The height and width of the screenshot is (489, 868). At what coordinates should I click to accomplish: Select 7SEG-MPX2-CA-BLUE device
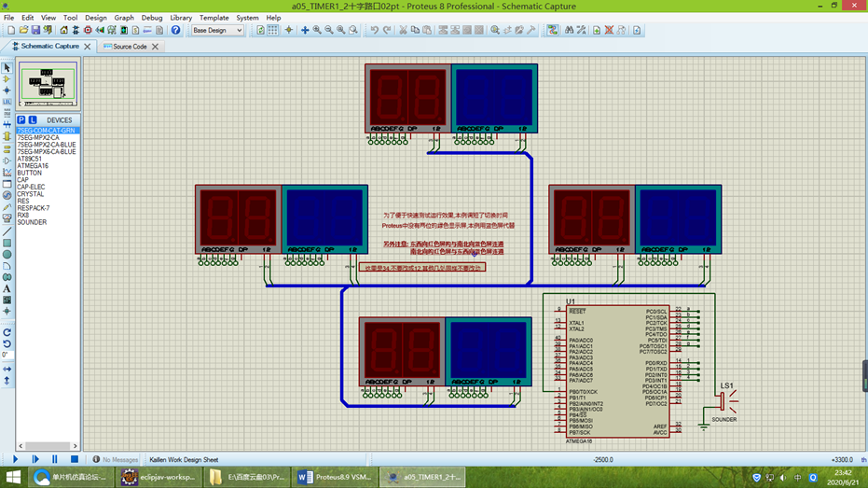coord(48,145)
